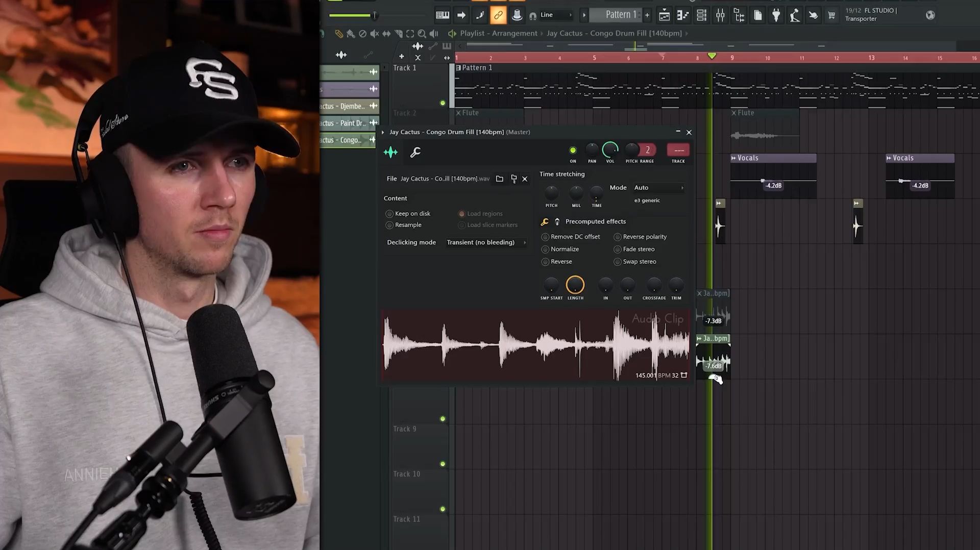Click the orange wrench next to Precomputed effects

coord(545,221)
